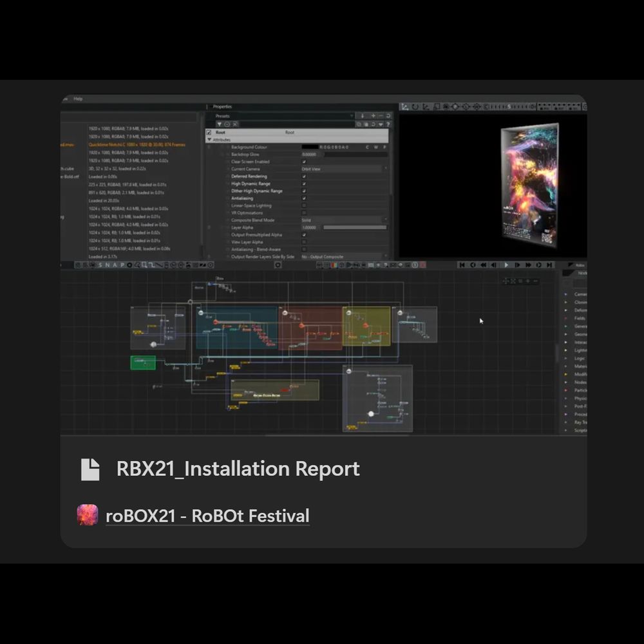The image size is (644, 644).
Task: Select the Properties panel tab
Action: point(222,107)
